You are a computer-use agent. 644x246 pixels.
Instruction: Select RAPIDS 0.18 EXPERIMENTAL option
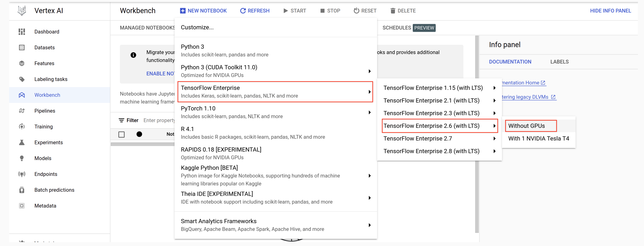[x=276, y=153]
